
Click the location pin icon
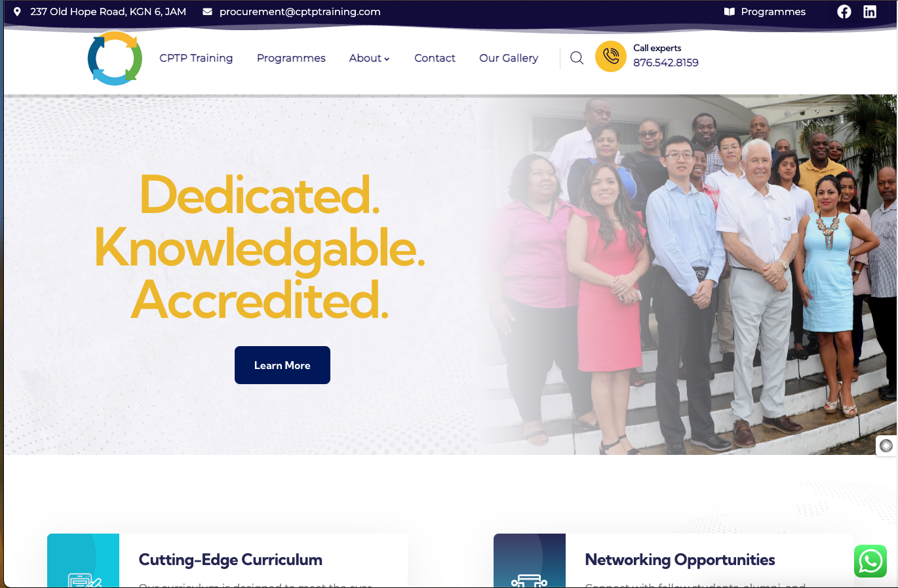click(17, 12)
